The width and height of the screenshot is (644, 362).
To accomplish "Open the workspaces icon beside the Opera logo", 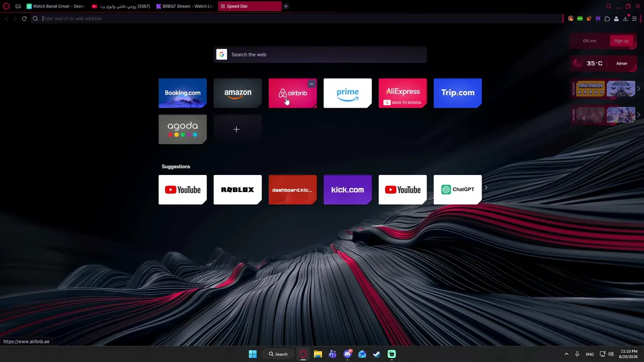I will pyautogui.click(x=18, y=6).
